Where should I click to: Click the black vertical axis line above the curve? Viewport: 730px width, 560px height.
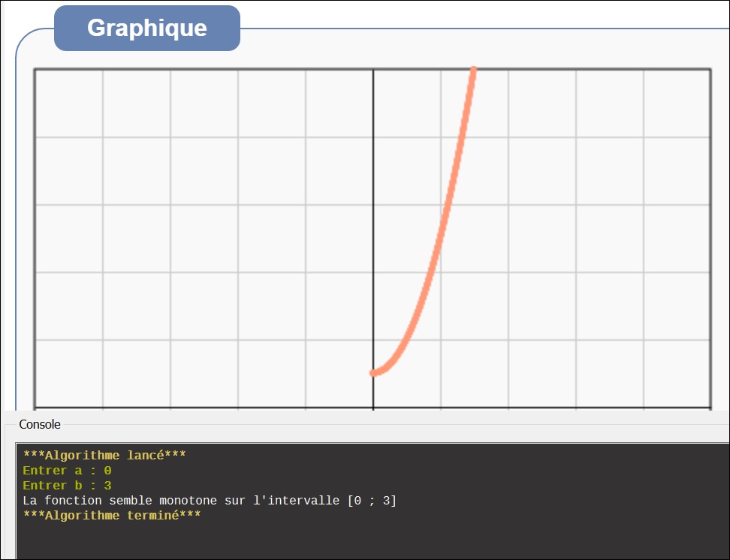click(373, 188)
